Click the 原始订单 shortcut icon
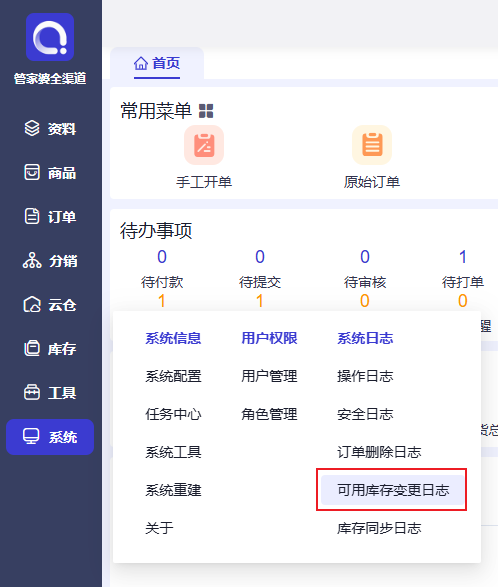 point(372,145)
